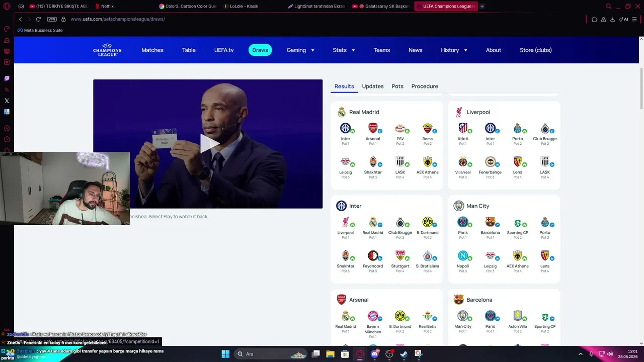Click the Windows taskbar search box
Viewport: 644px width, 362px height.
(x=272, y=354)
